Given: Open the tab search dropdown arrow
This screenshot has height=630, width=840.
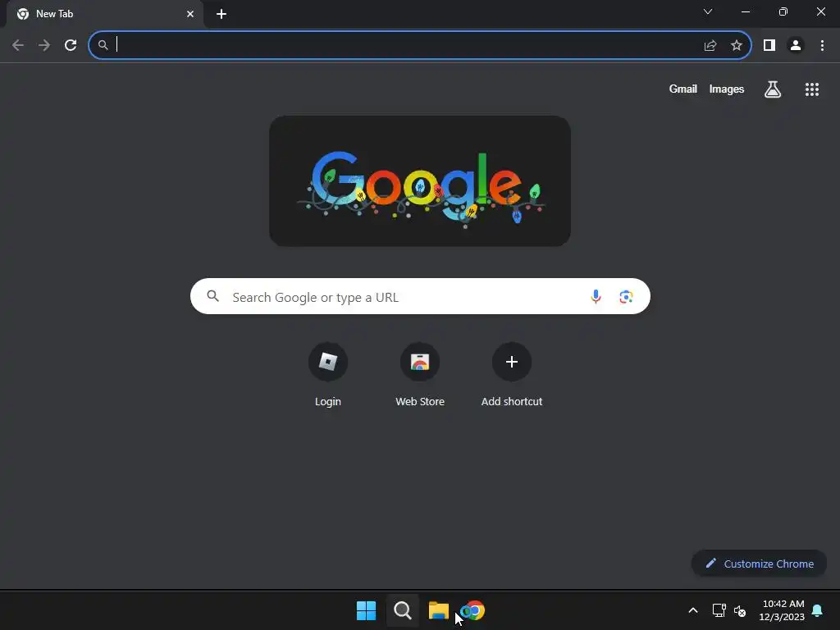Looking at the screenshot, I should 708,11.
